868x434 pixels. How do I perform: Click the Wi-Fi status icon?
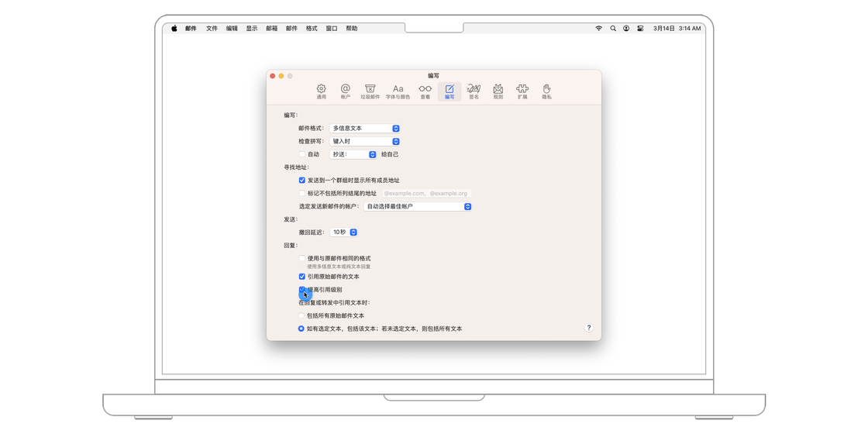click(x=598, y=28)
